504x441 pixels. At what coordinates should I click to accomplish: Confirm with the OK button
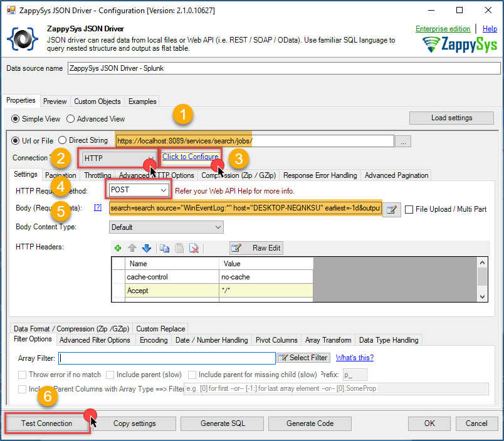tap(429, 423)
